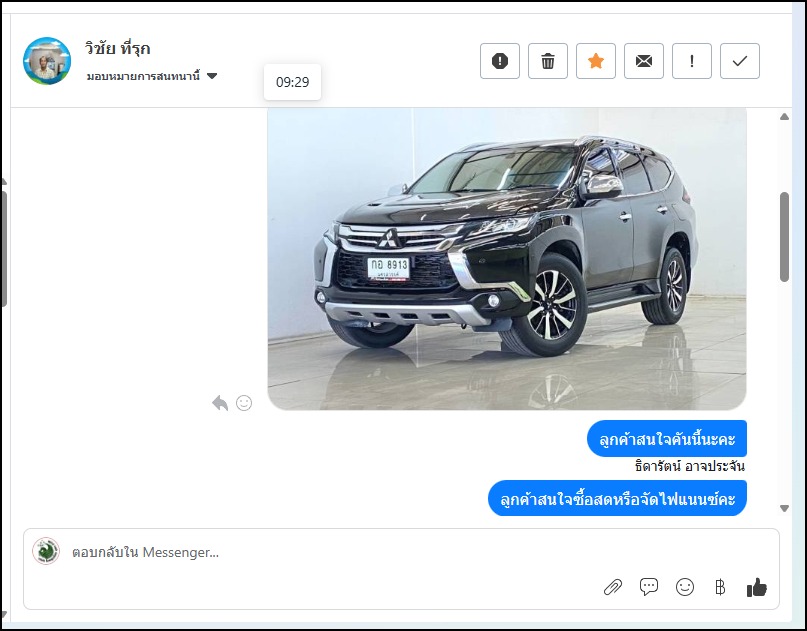Delete conversation using trash can icon

click(548, 61)
